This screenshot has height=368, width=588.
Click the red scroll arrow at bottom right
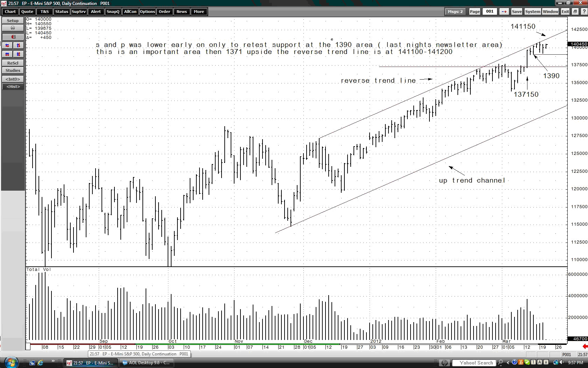tap(585, 346)
